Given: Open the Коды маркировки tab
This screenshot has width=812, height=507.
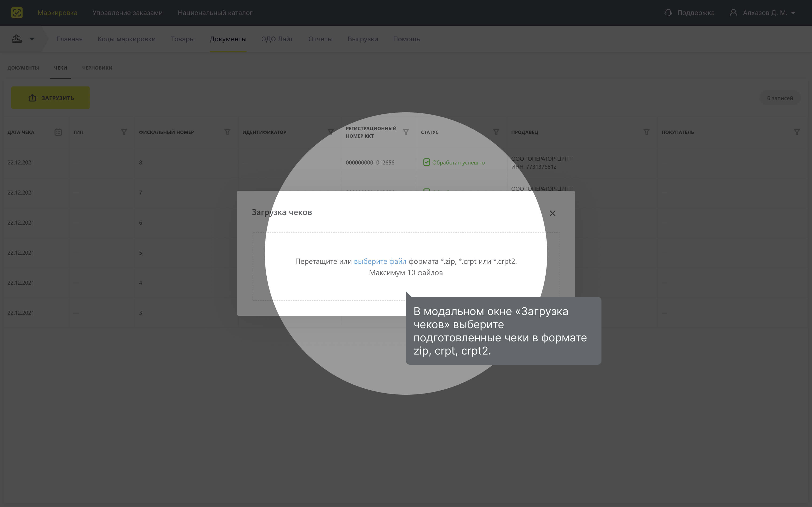Looking at the screenshot, I should click(x=126, y=39).
